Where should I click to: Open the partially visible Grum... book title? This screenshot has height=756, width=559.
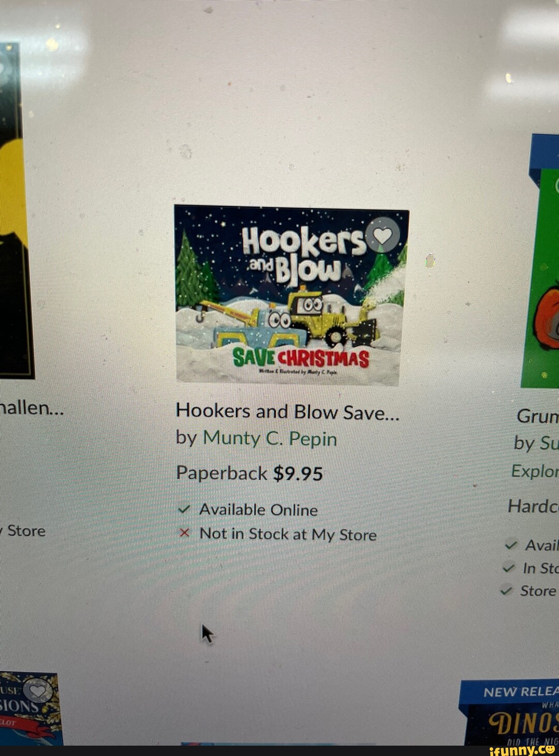click(538, 416)
